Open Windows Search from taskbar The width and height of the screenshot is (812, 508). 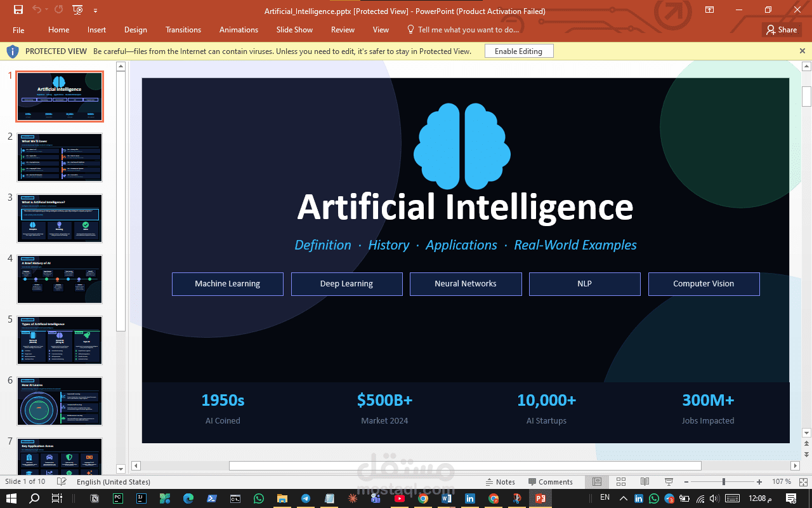(x=34, y=498)
